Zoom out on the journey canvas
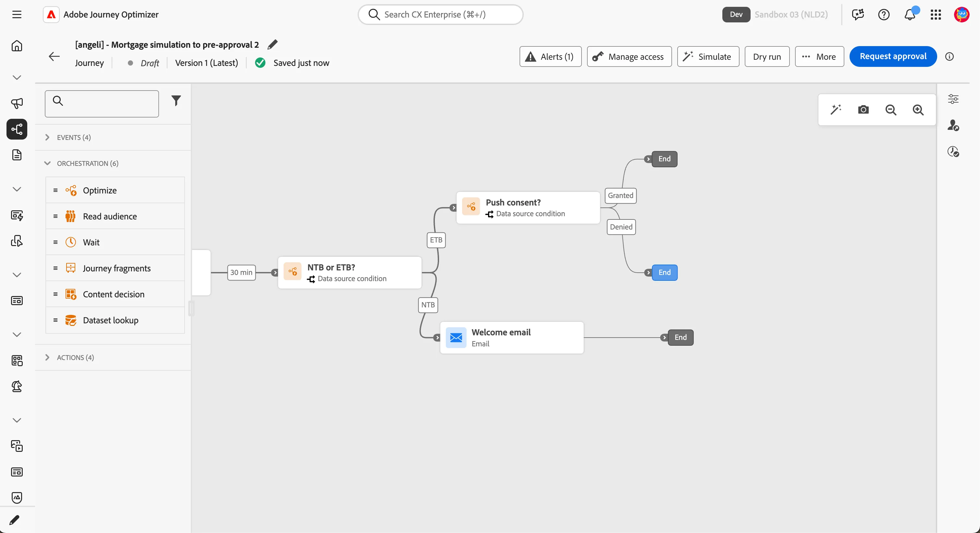Screen dimensions: 980x533 (890, 110)
